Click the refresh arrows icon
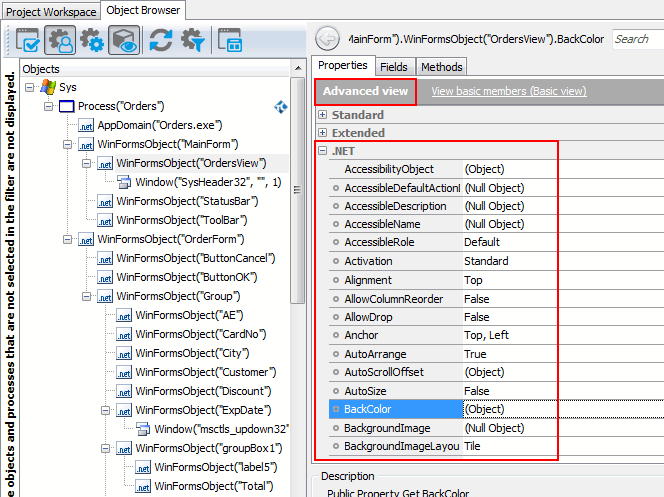This screenshot has width=664, height=497. click(x=161, y=41)
